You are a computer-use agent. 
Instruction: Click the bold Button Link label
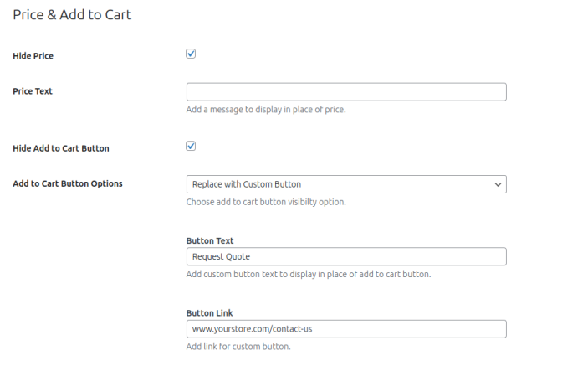(x=210, y=313)
